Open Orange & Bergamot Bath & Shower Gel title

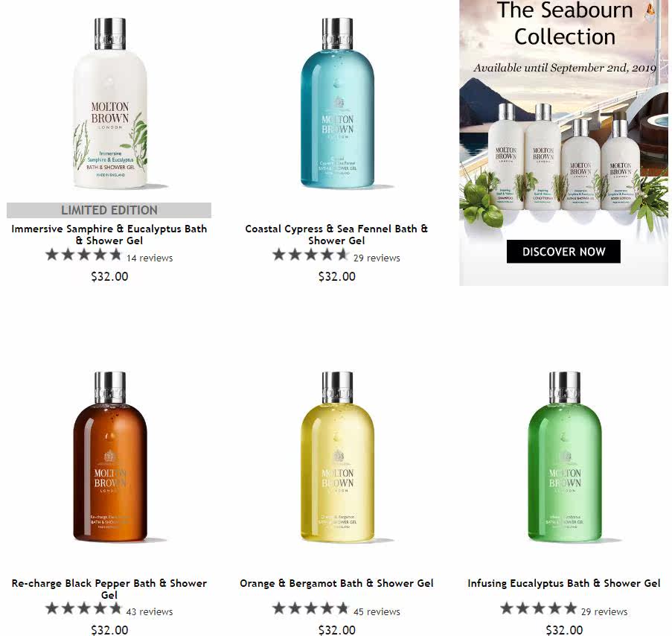click(336, 583)
